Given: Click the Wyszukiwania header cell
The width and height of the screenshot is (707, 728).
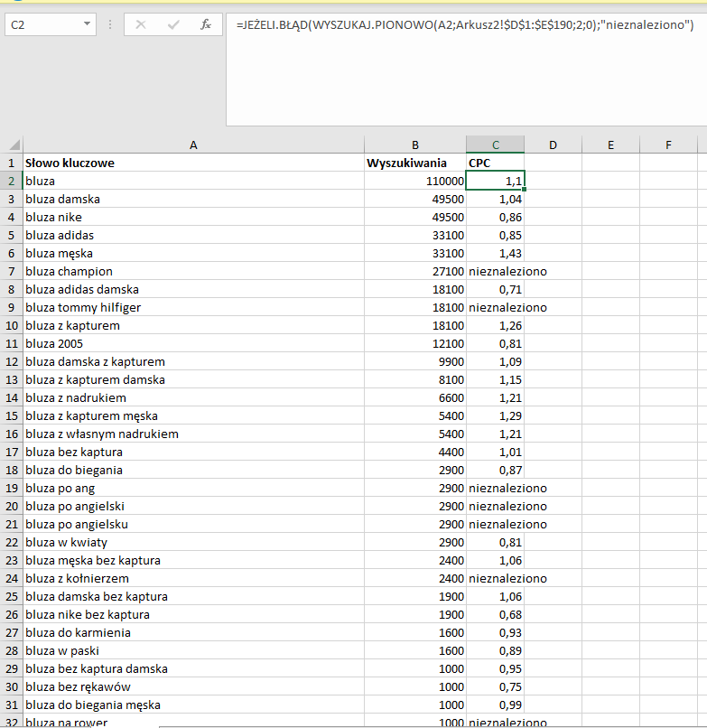Looking at the screenshot, I should 415,163.
